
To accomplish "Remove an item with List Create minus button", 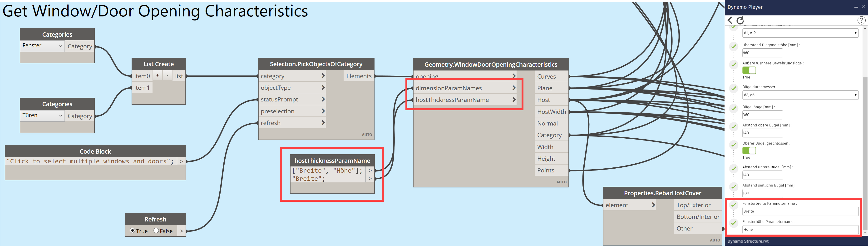I will 168,75.
